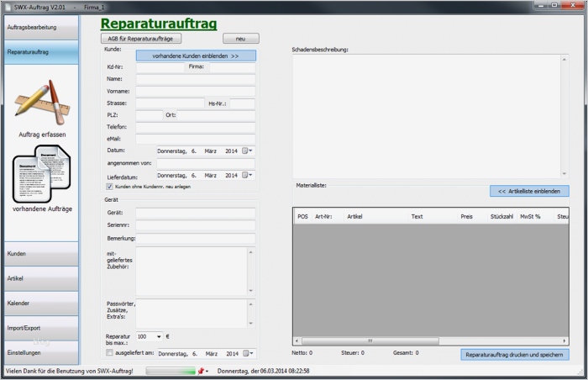Viewport: 588px width, 380px height.
Task: Click the Passwörter, Zusätze, Extra's text area
Action: point(192,314)
